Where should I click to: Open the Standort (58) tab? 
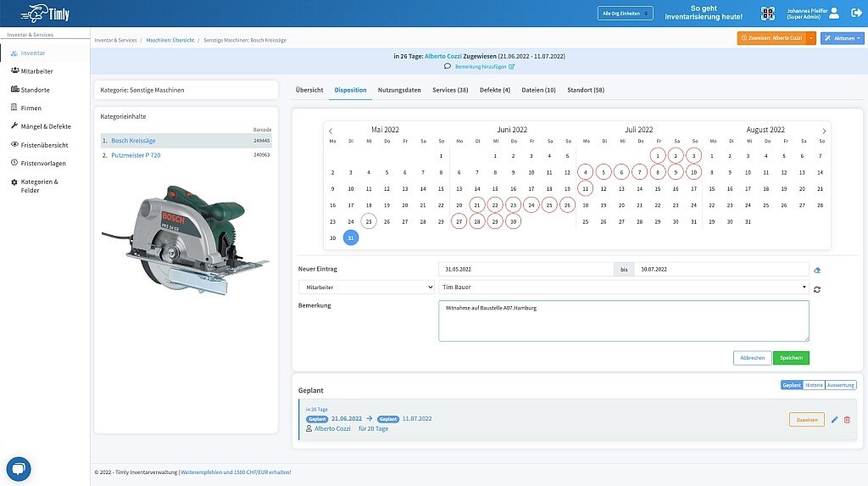[x=586, y=90]
